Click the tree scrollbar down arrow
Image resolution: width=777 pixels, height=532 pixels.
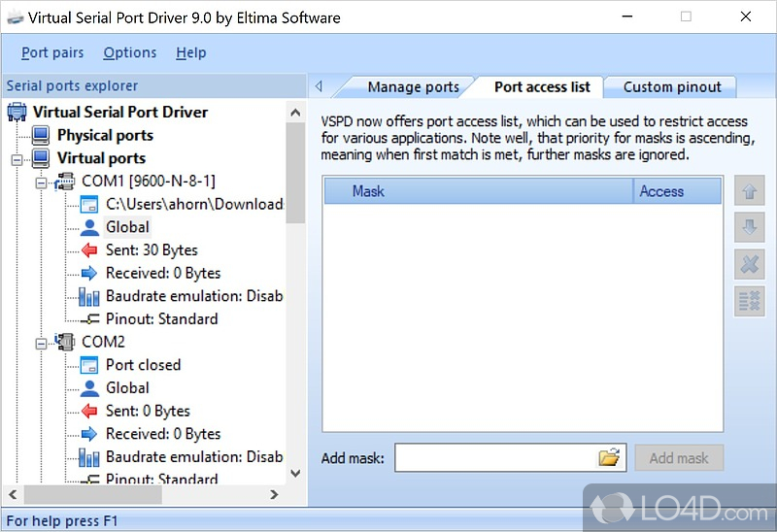296,473
